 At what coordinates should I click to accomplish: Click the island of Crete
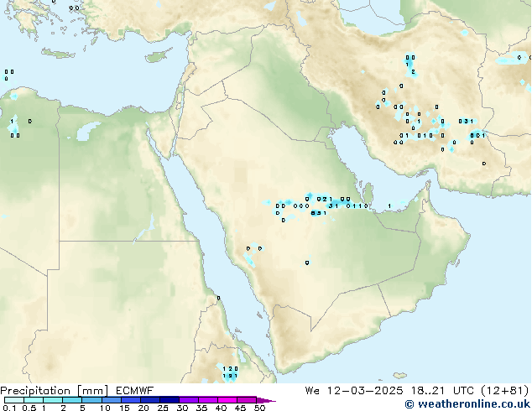(58, 53)
